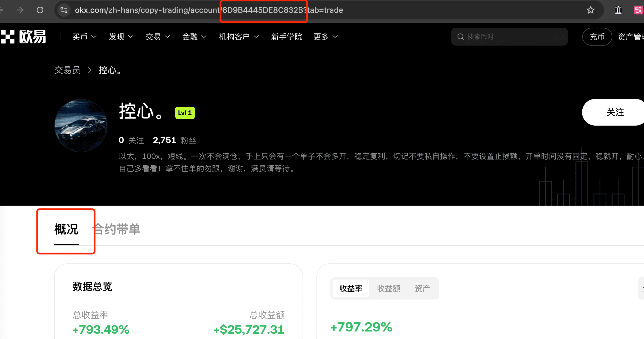The height and width of the screenshot is (339, 644).
Task: Click the 总收益额 +$25,727.31 value
Action: (249, 330)
